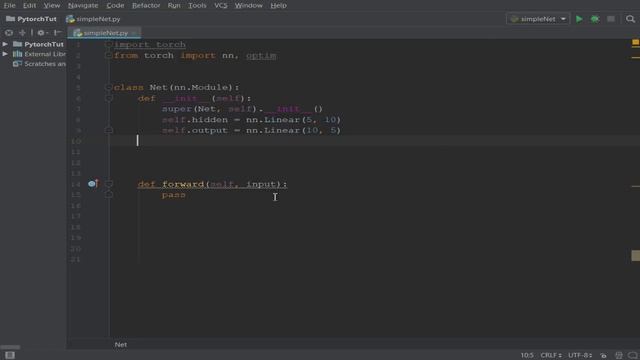640x360 pixels.
Task: Change CRLF line separator in status bar
Action: (551, 356)
